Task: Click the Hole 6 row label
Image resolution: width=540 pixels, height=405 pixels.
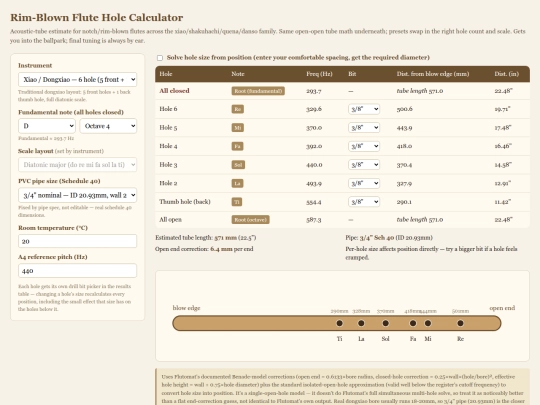Action: click(x=168, y=109)
